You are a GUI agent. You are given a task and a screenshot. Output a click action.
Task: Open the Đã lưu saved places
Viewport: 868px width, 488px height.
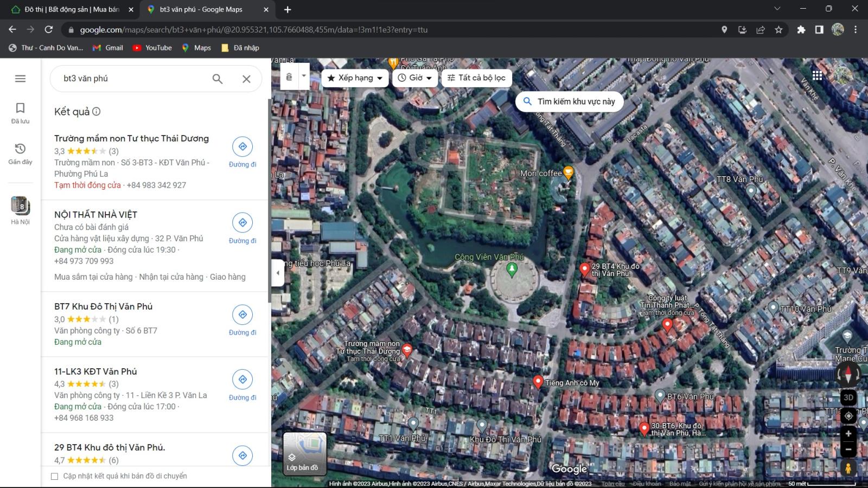20,113
